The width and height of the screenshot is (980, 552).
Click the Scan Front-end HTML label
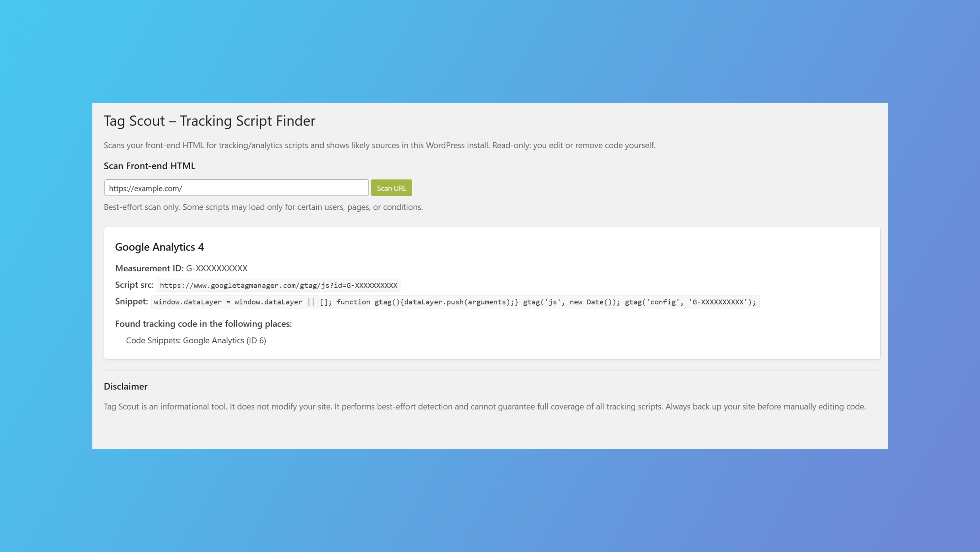point(149,166)
